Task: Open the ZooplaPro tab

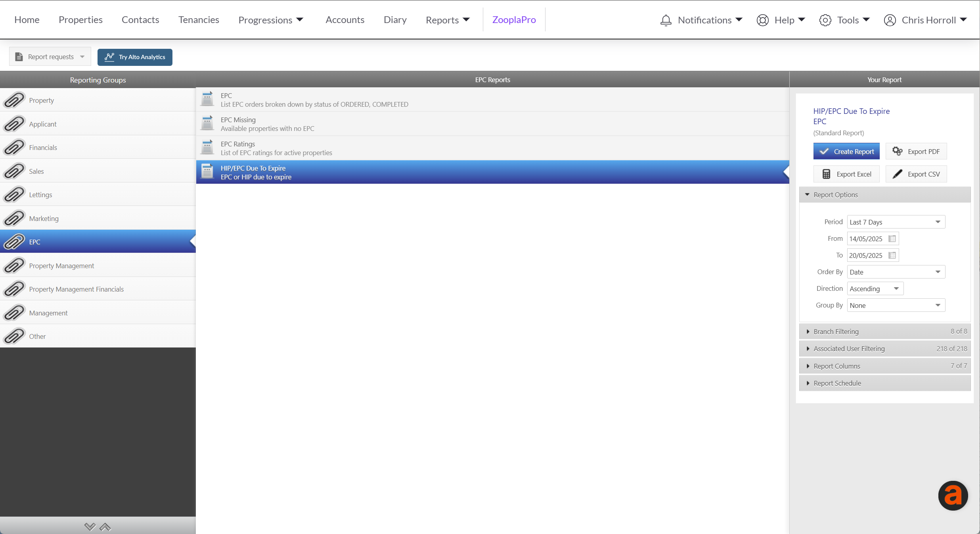Action: [x=514, y=20]
